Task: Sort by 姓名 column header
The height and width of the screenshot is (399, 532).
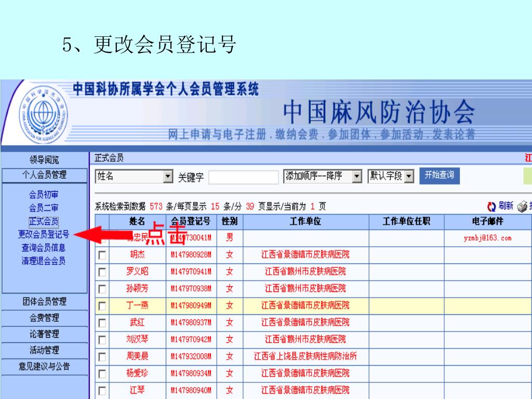Action: click(137, 221)
